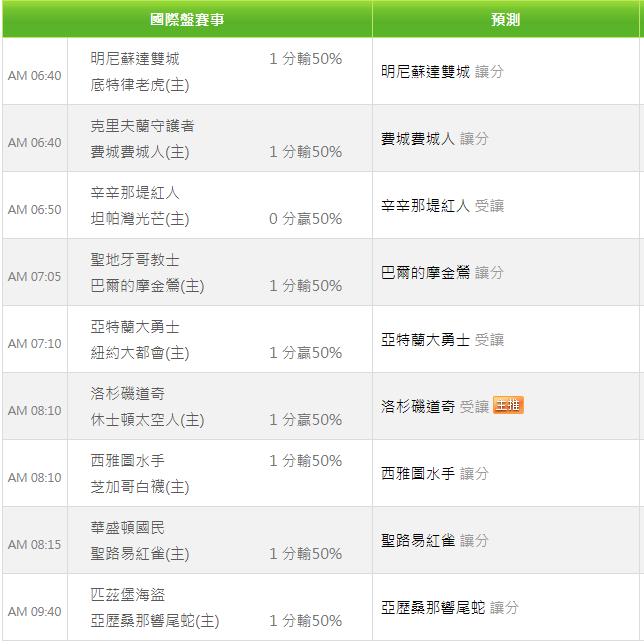Click the 國際盤賽事 column header
This screenshot has height=644, width=644.
pos(187,19)
